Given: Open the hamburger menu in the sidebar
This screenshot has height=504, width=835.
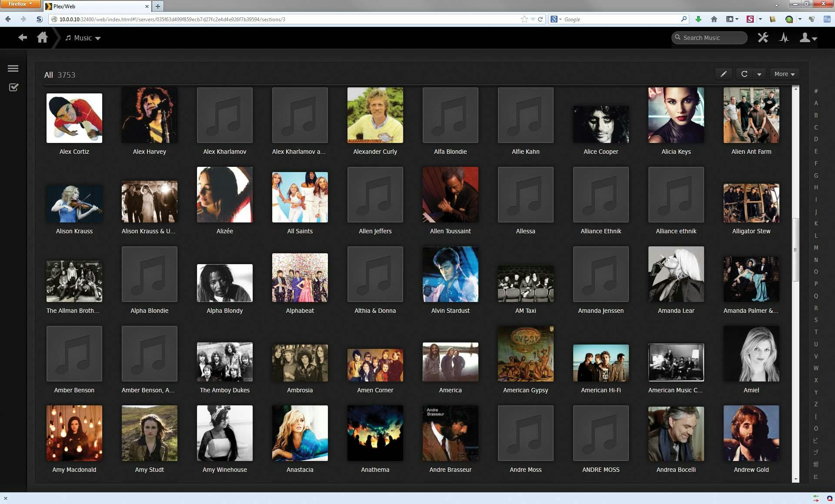Looking at the screenshot, I should point(13,68).
